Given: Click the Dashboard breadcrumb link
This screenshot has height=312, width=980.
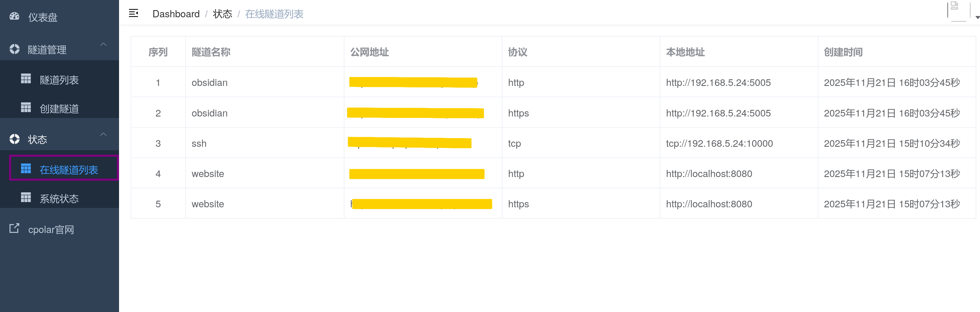Looking at the screenshot, I should tap(176, 14).
